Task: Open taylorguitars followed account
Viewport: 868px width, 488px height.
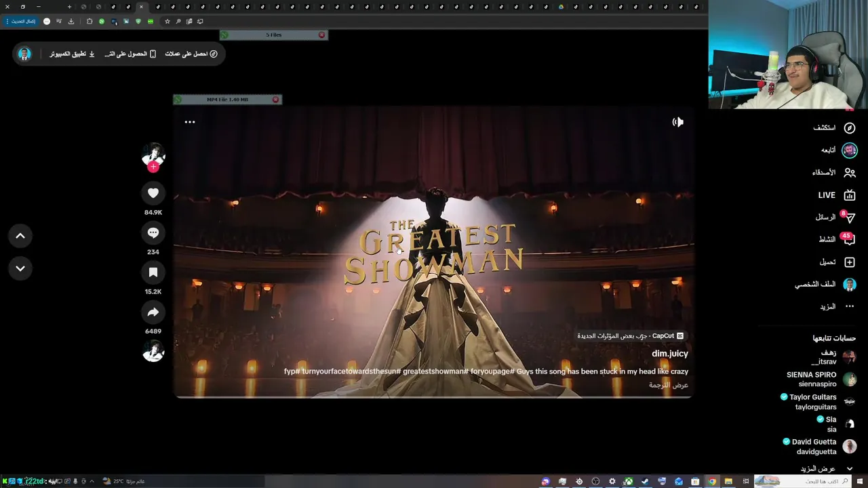Action: (818, 402)
